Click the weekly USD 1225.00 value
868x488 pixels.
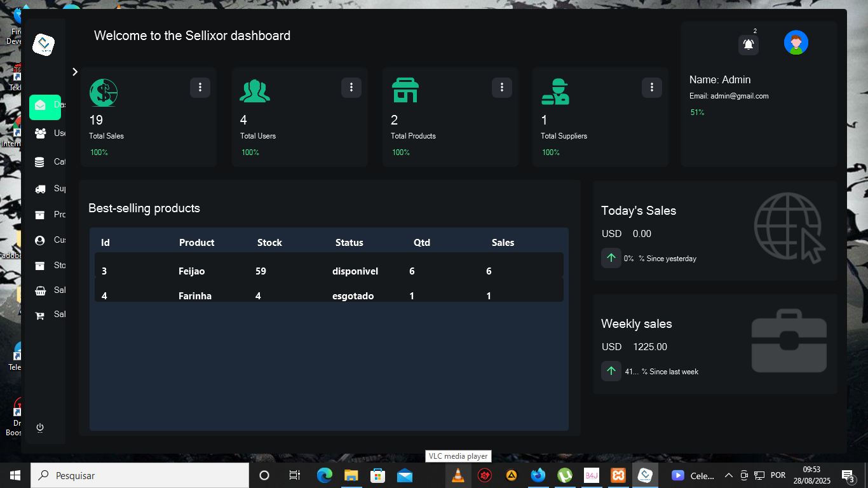point(650,347)
